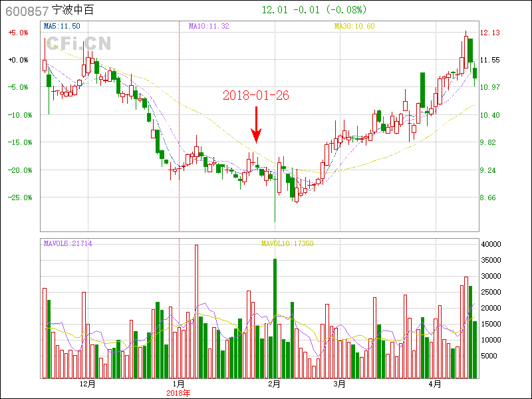
Task: Click the 3月 date axis label
Action: [x=339, y=384]
